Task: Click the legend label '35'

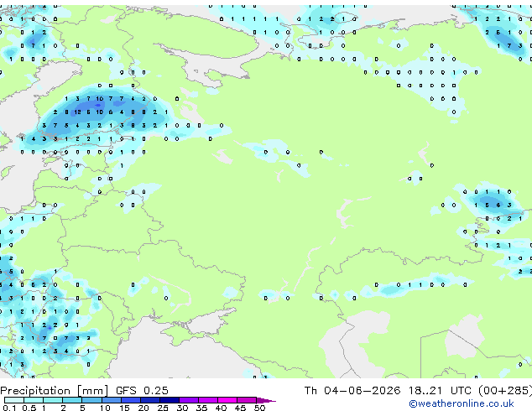Action: tap(201, 408)
